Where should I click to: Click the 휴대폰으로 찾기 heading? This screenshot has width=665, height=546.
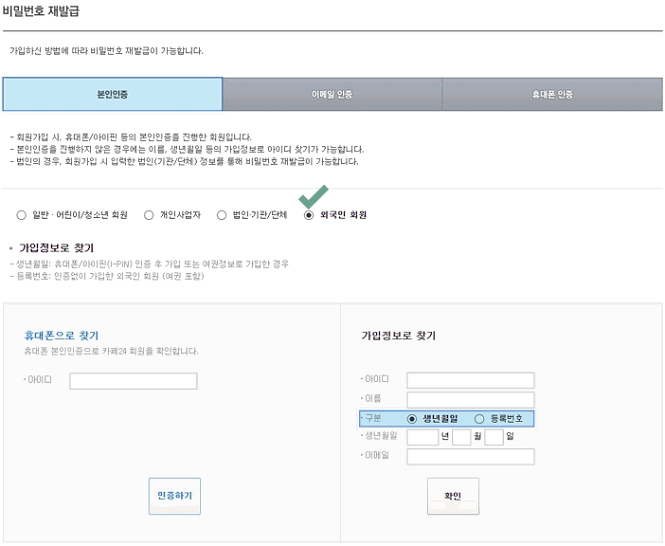61,336
